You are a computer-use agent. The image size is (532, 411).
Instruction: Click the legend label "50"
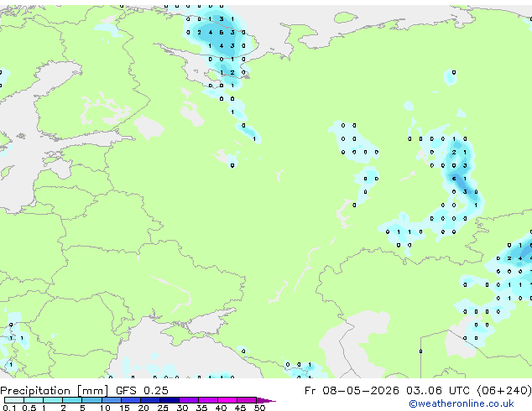coord(259,408)
